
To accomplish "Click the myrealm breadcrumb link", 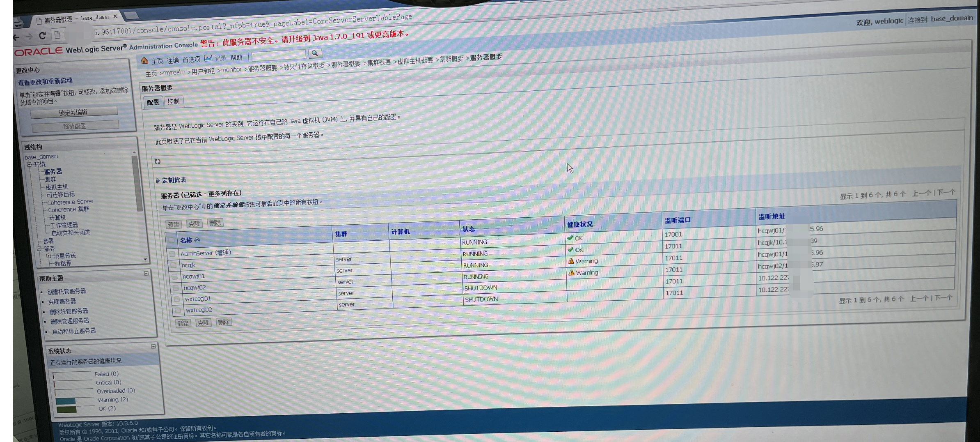I will point(174,72).
